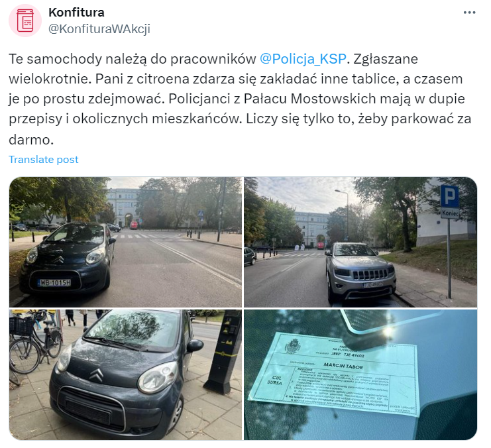
Task: Click the WB 1015H license plate
Action: [x=55, y=282]
